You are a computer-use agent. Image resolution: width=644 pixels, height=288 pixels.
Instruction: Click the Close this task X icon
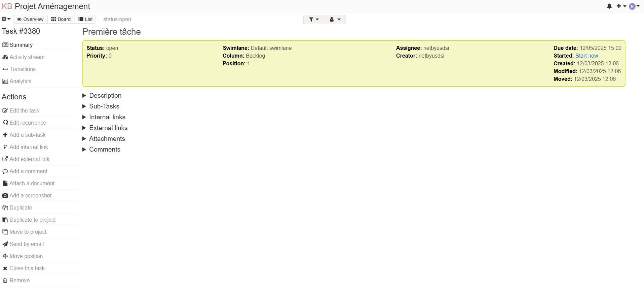click(x=5, y=268)
